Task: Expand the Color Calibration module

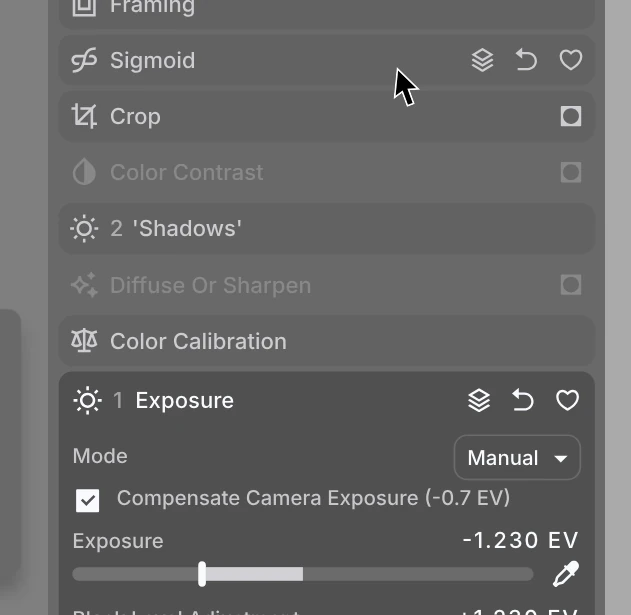Action: (x=326, y=341)
